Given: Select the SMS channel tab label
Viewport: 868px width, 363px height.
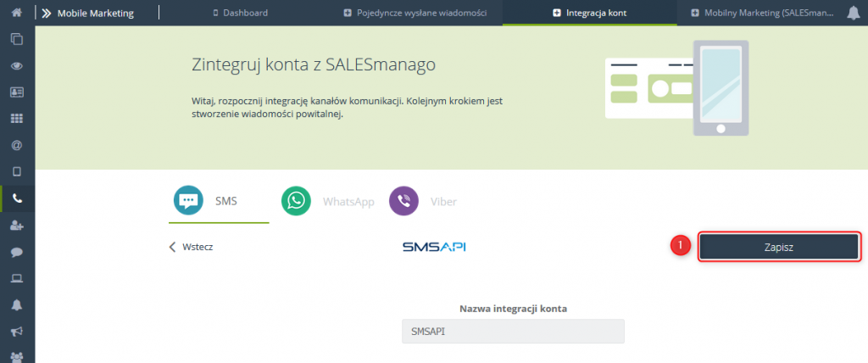Looking at the screenshot, I should (x=225, y=201).
